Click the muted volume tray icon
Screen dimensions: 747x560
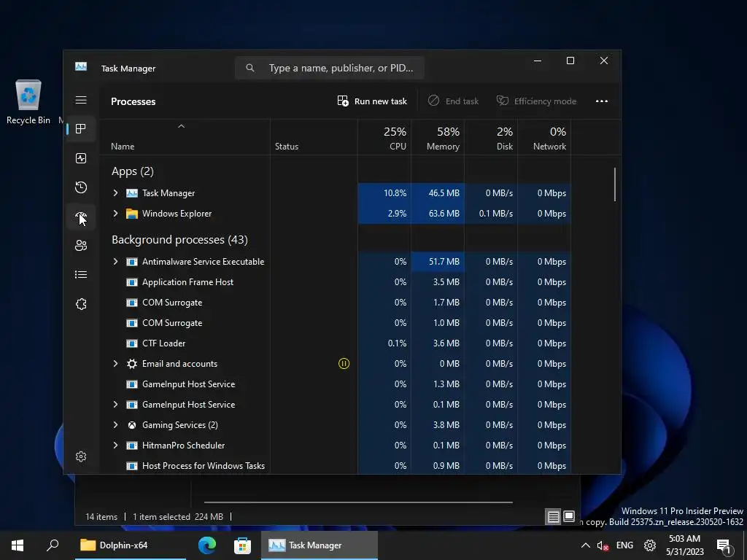tap(603, 545)
